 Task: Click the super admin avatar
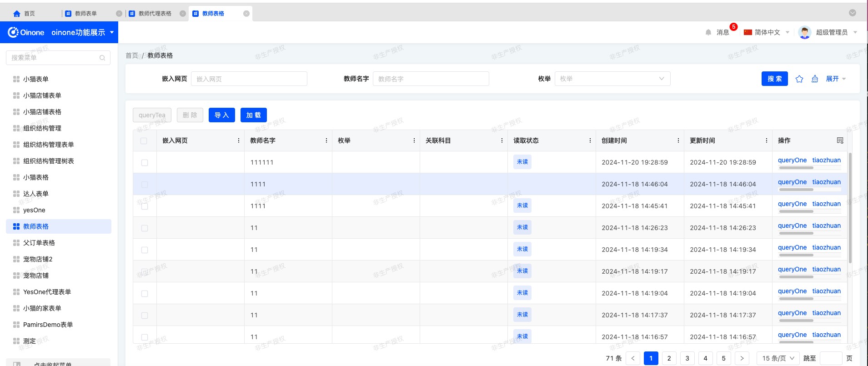pyautogui.click(x=805, y=32)
